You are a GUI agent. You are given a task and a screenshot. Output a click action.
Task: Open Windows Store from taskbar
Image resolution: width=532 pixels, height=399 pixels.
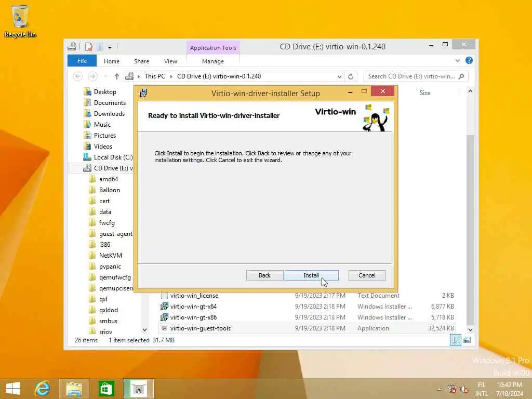coord(106,389)
